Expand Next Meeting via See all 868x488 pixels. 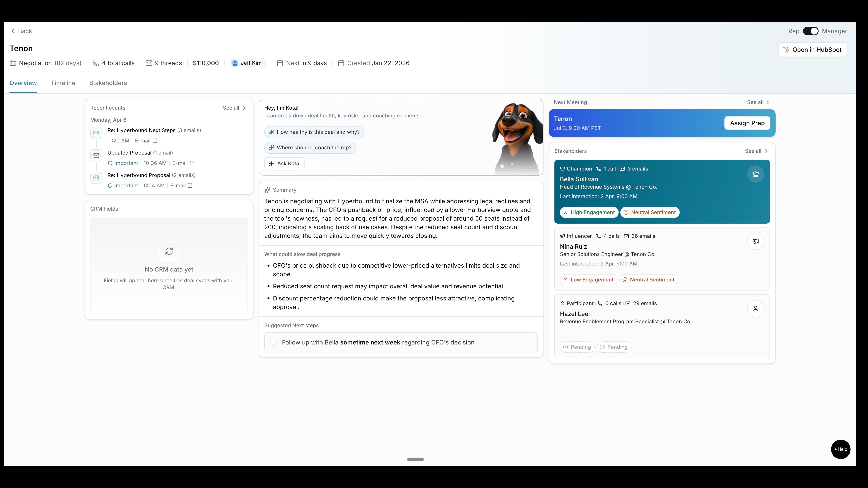point(758,102)
